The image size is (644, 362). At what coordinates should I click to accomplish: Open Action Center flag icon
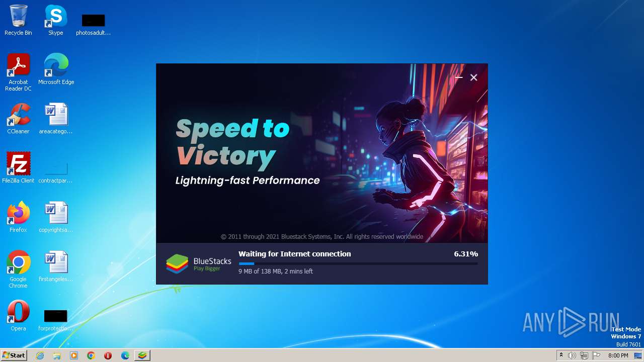(x=596, y=355)
